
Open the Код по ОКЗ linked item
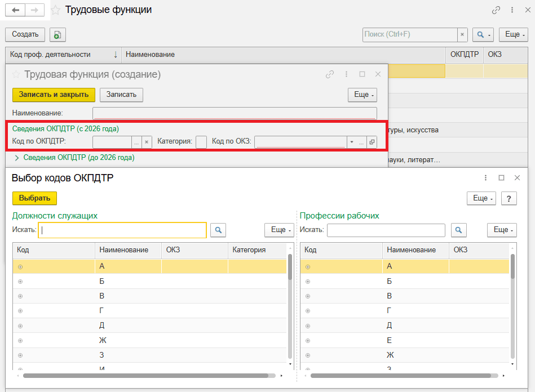pyautogui.click(x=372, y=142)
